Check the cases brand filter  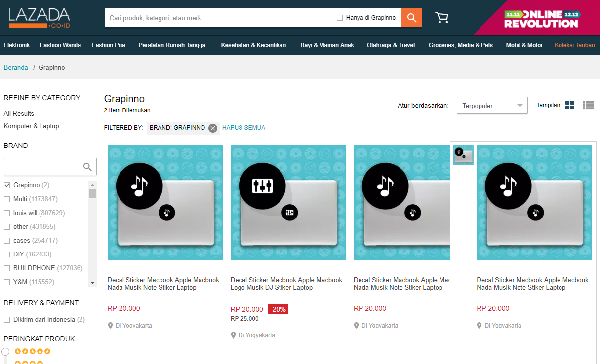coord(7,241)
